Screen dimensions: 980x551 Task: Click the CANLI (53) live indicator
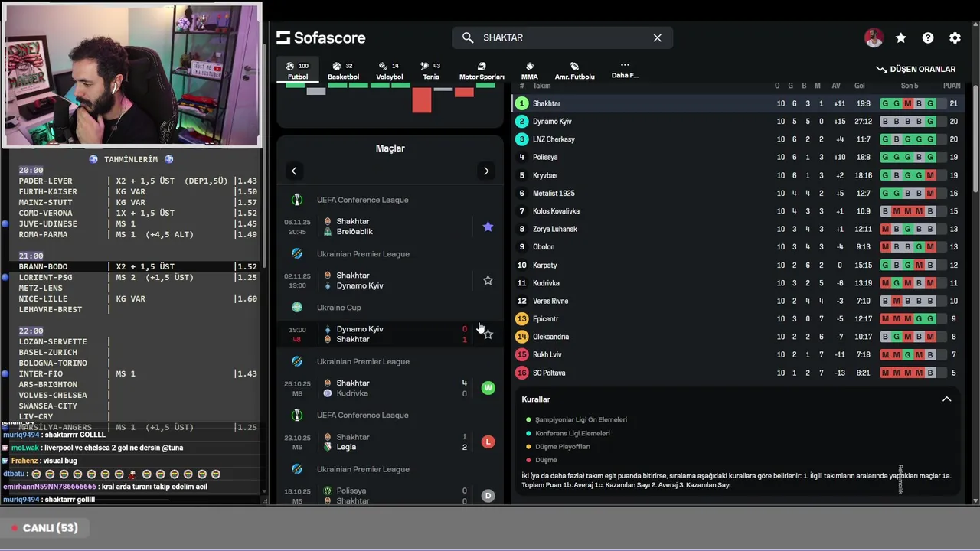point(44,528)
